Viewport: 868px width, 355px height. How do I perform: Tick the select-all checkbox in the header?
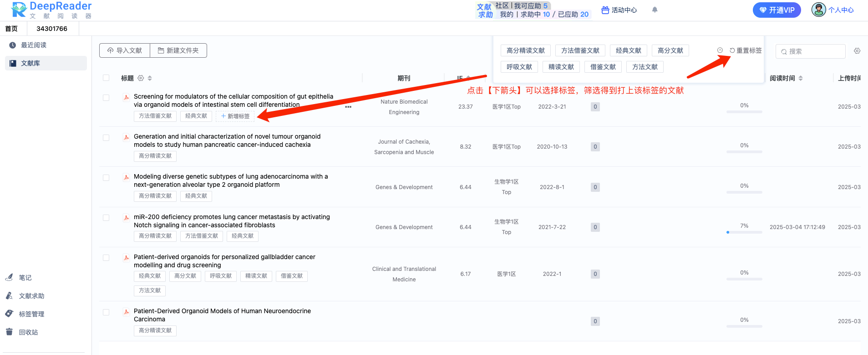106,78
